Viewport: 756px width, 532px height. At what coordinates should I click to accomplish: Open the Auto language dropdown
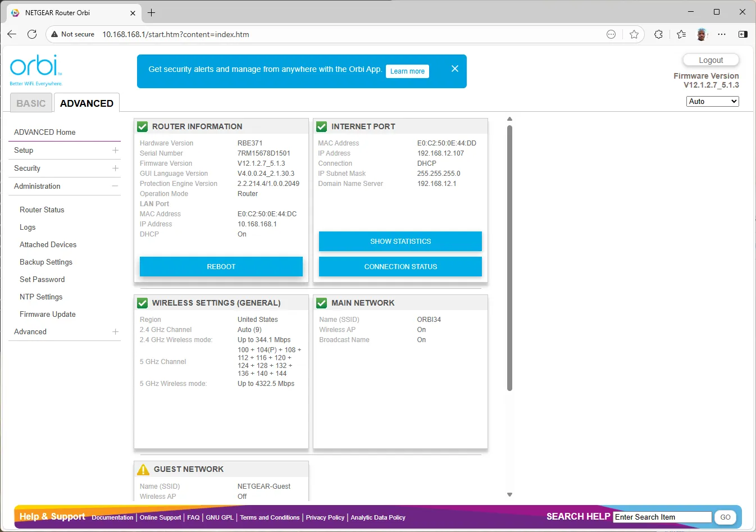(713, 101)
